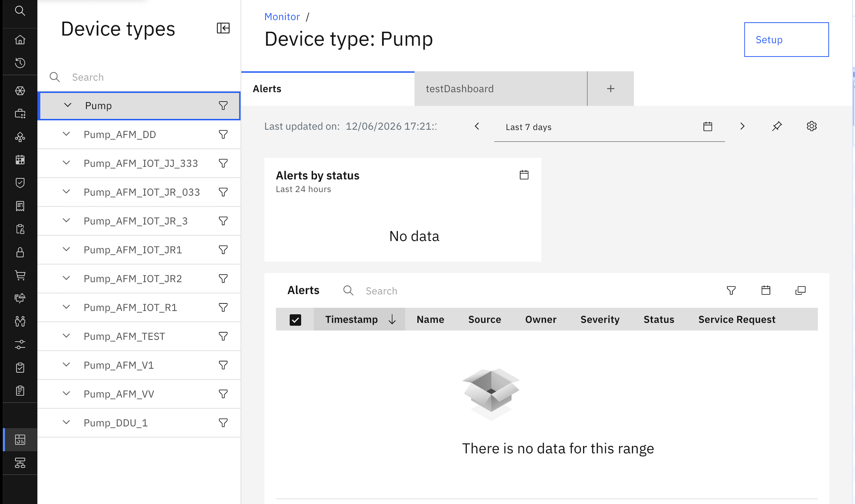Switch to the Alerts tab

(x=328, y=89)
